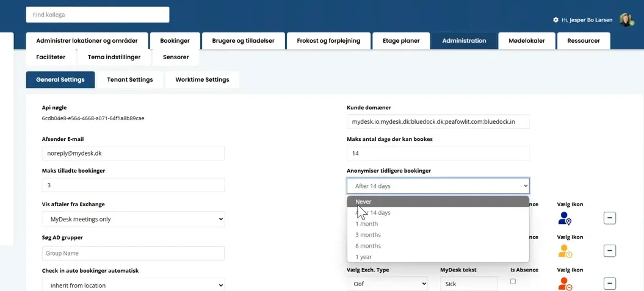Image resolution: width=644 pixels, height=291 pixels.
Task: Open the Oof exchange type dropdown
Action: click(387, 284)
